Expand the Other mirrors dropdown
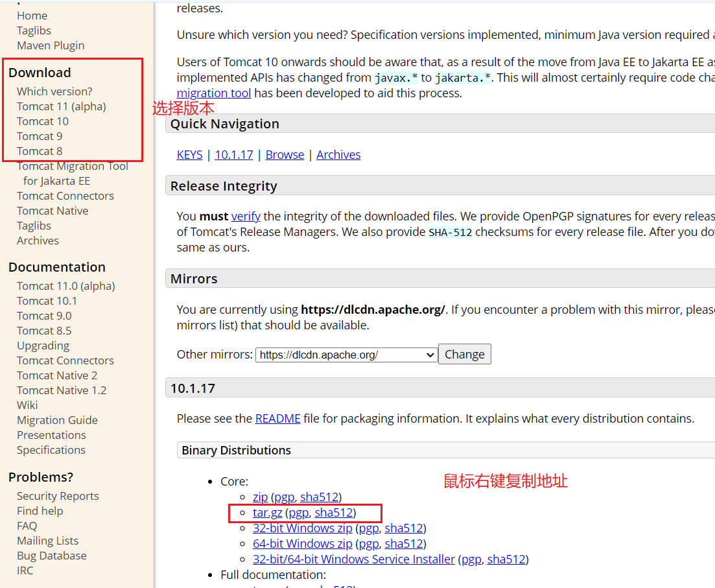This screenshot has height=588, width=715. (x=347, y=355)
